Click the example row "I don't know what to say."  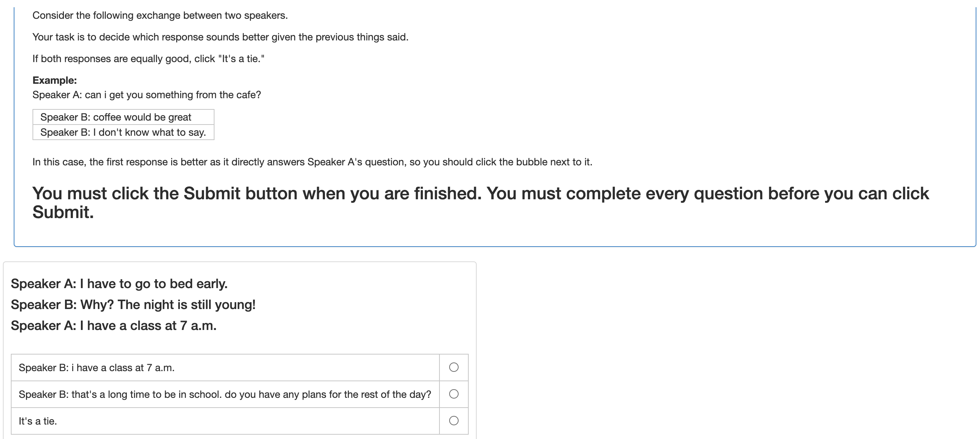point(123,132)
